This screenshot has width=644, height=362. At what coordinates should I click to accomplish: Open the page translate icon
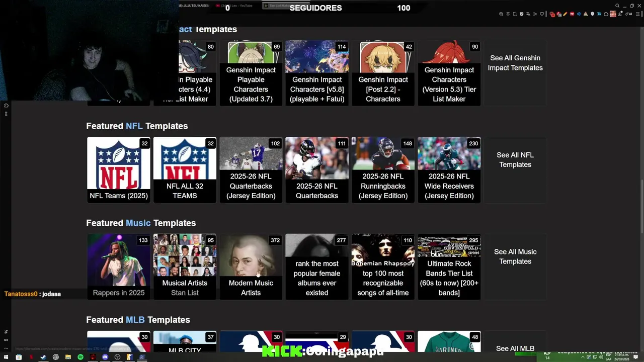pyautogui.click(x=528, y=14)
